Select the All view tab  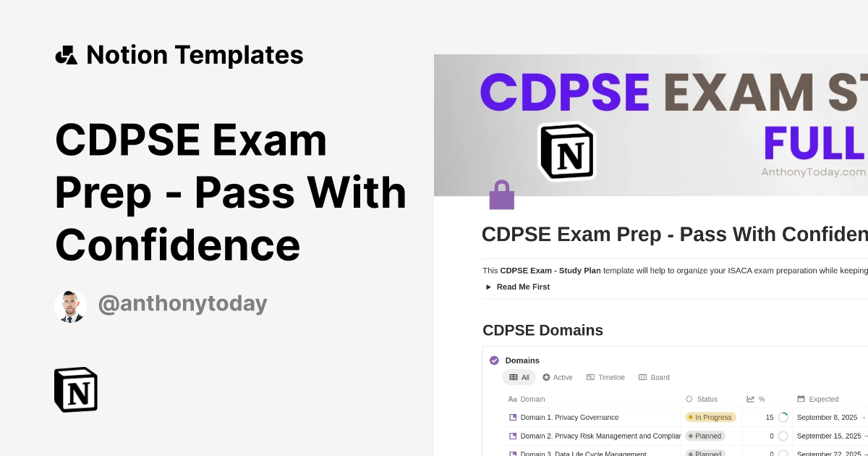click(519, 377)
